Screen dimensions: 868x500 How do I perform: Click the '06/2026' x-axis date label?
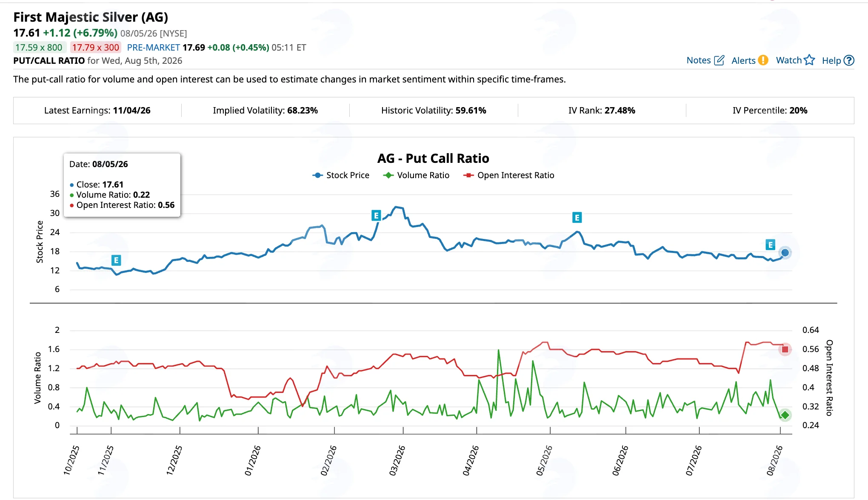click(620, 460)
